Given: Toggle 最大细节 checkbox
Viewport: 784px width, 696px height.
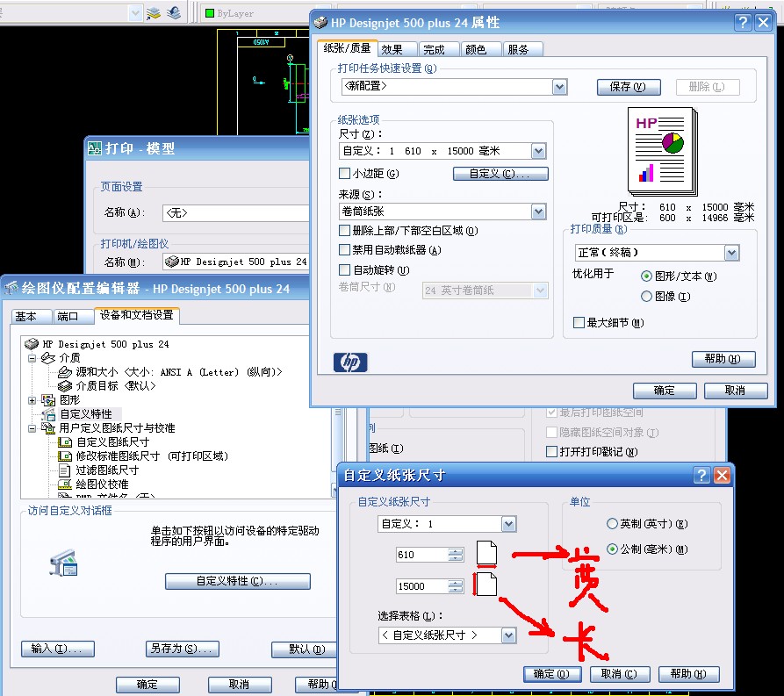Looking at the screenshot, I should click(x=579, y=322).
